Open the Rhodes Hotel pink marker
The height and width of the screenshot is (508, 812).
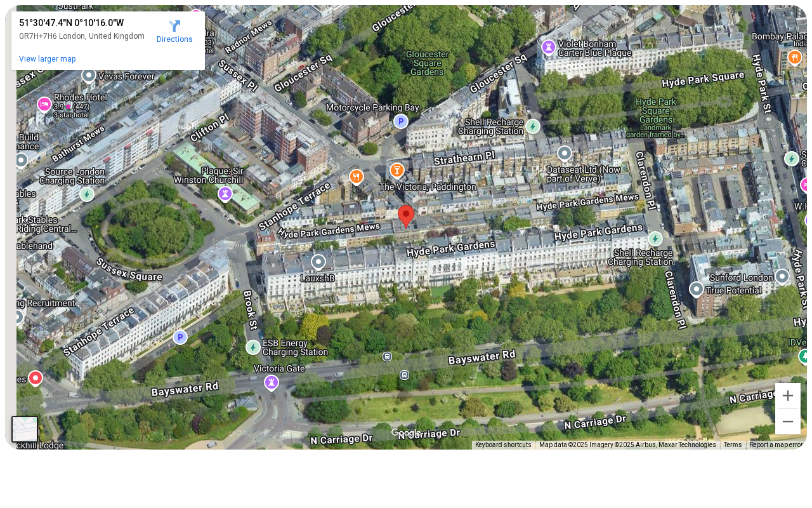click(x=44, y=104)
